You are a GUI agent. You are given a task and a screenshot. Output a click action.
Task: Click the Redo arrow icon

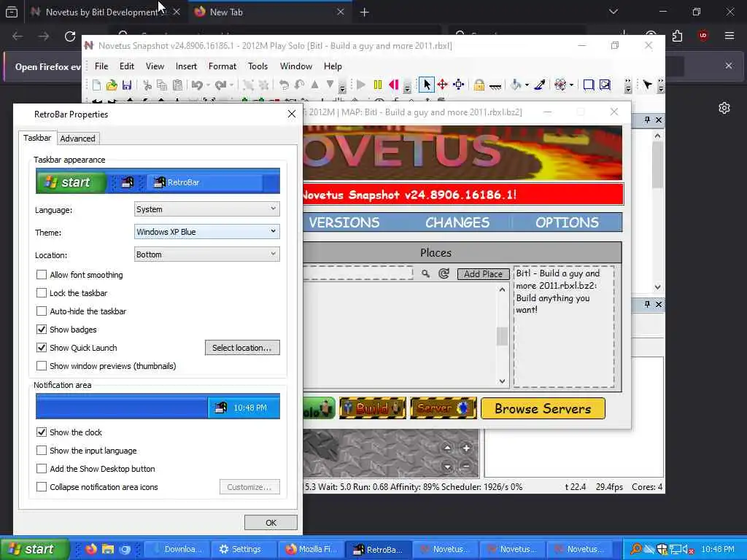pos(220,85)
